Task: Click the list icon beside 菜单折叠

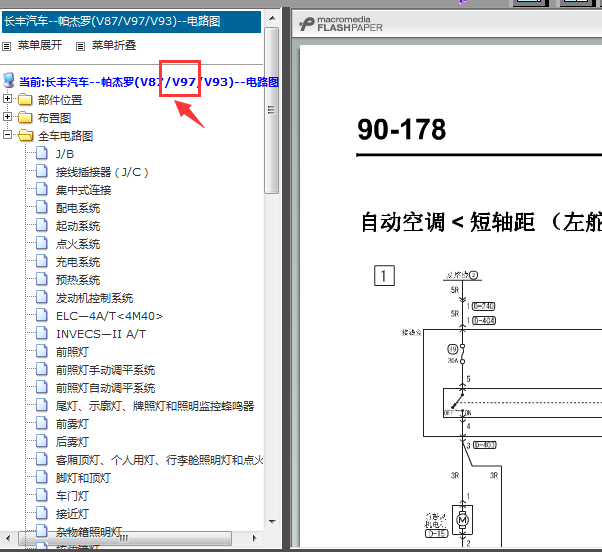Action: click(x=80, y=46)
